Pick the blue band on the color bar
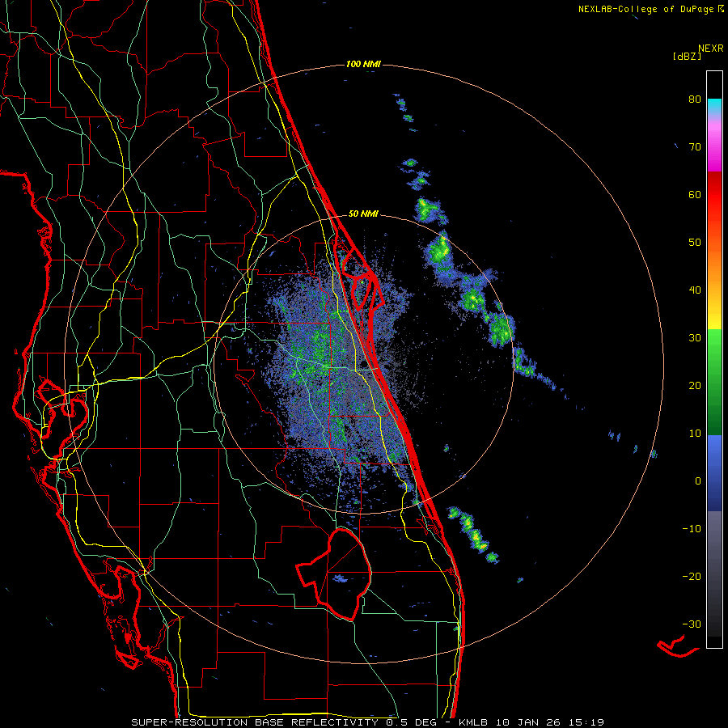728x728 pixels. coord(714,473)
